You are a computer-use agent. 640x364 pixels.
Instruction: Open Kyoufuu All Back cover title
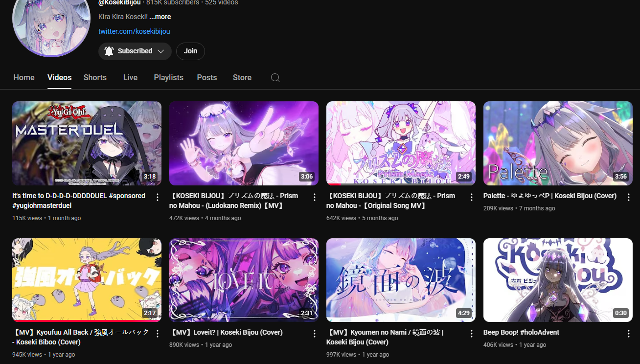tap(81, 337)
